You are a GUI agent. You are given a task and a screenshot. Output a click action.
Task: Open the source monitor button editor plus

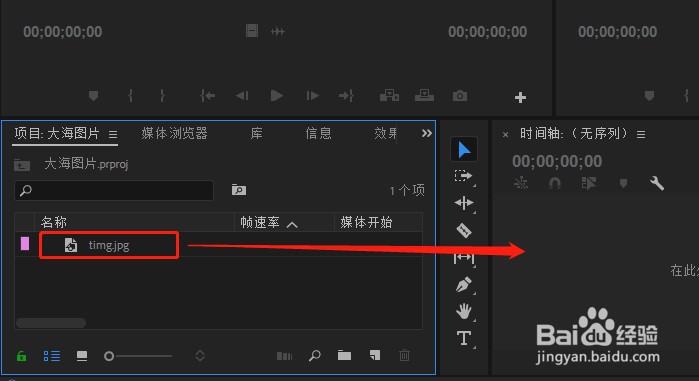tap(520, 97)
